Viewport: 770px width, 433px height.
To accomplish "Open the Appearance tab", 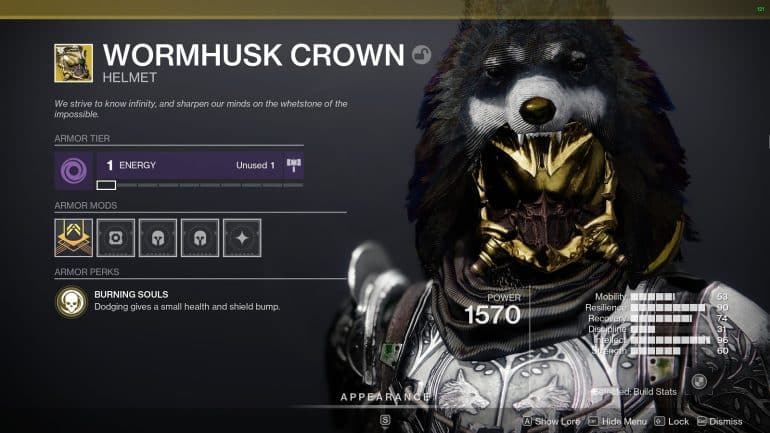I will [385, 397].
